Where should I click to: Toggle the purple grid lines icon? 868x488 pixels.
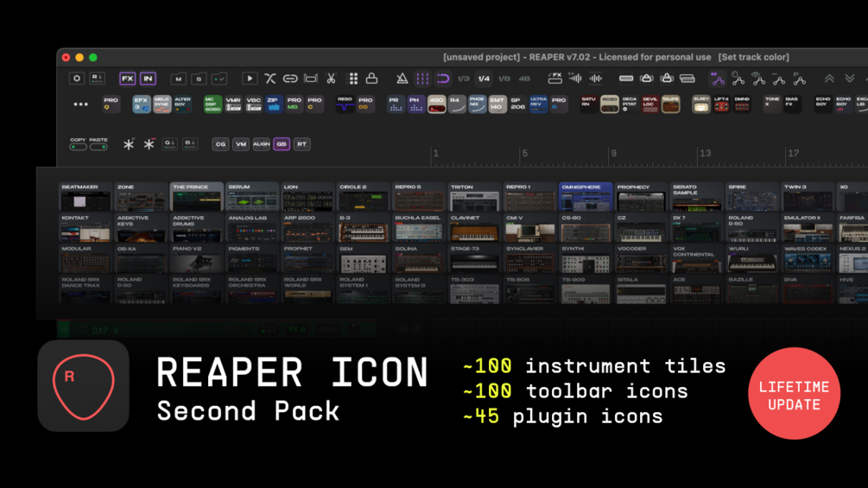click(422, 79)
